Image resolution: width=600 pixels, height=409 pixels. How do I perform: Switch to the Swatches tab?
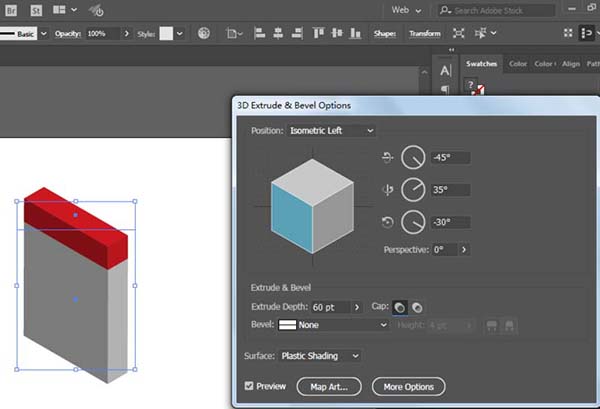[x=481, y=64]
